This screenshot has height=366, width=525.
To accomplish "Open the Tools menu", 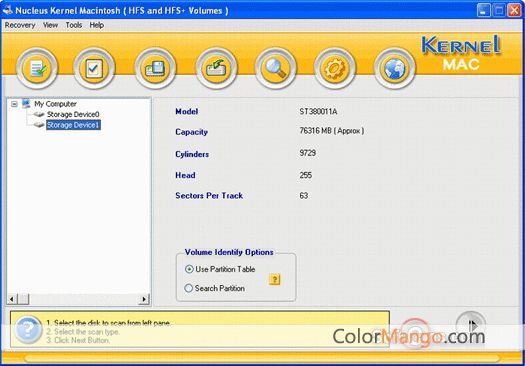I will 74,25.
